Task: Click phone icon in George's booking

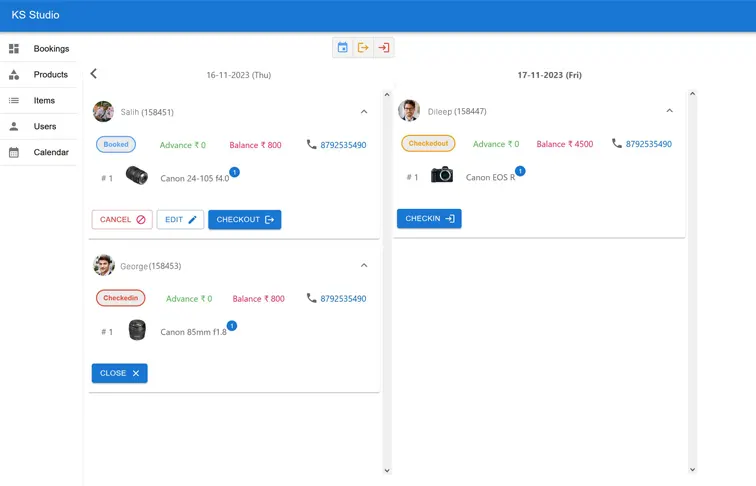Action: click(311, 298)
